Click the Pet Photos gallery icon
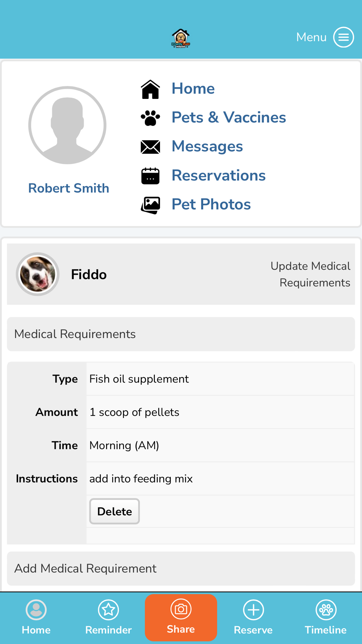 click(x=150, y=205)
